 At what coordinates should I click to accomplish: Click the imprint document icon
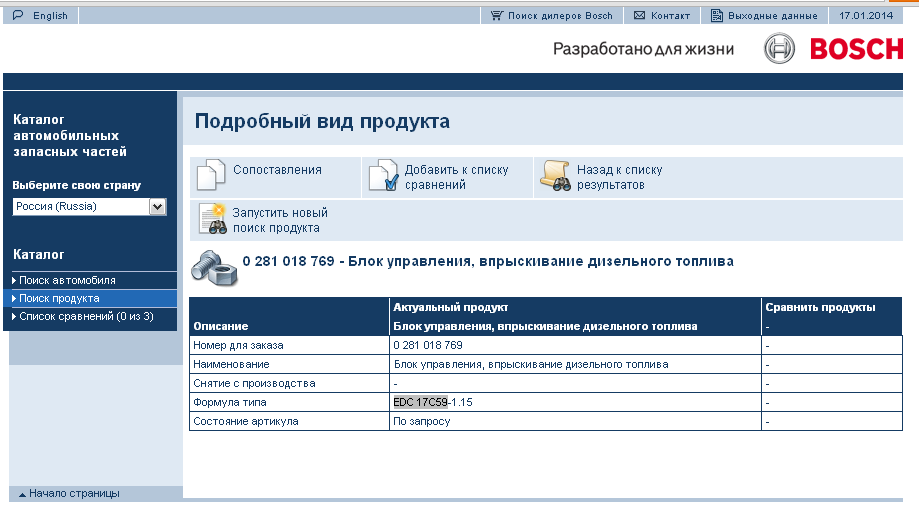pyautogui.click(x=717, y=15)
